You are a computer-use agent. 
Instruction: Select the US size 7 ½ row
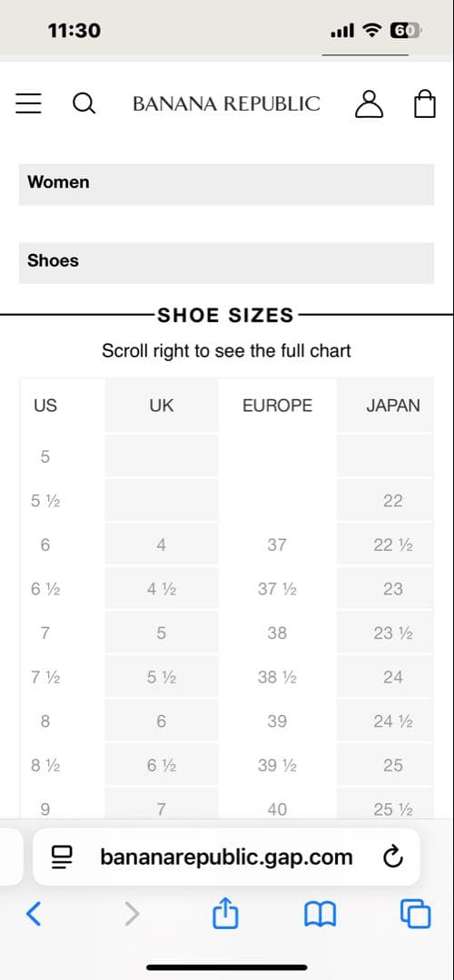point(226,677)
